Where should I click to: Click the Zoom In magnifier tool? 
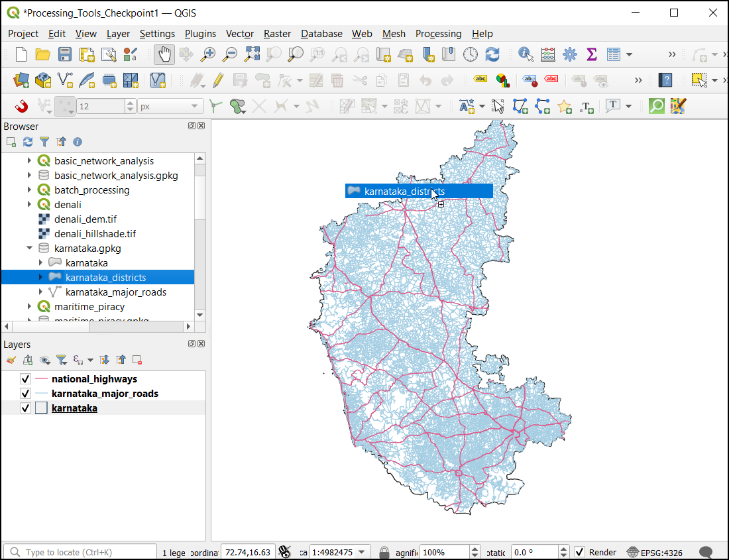tap(208, 54)
